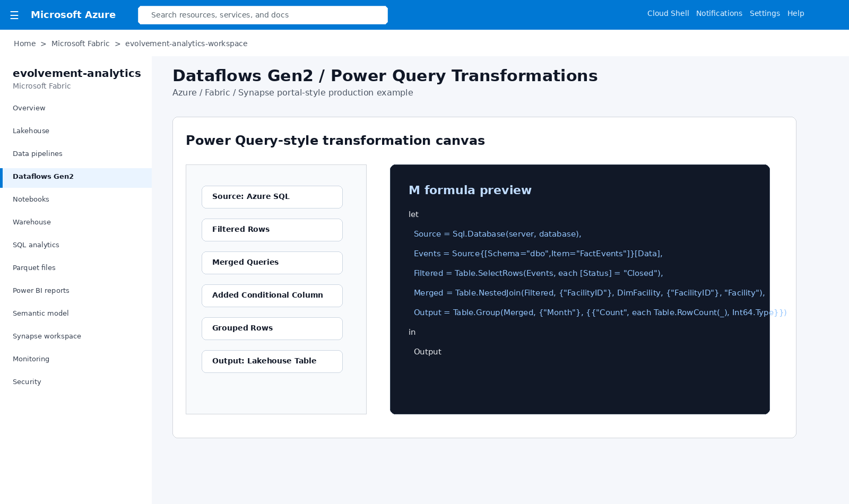This screenshot has height=504, width=849.
Task: Open Notifications panel
Action: click(719, 13)
